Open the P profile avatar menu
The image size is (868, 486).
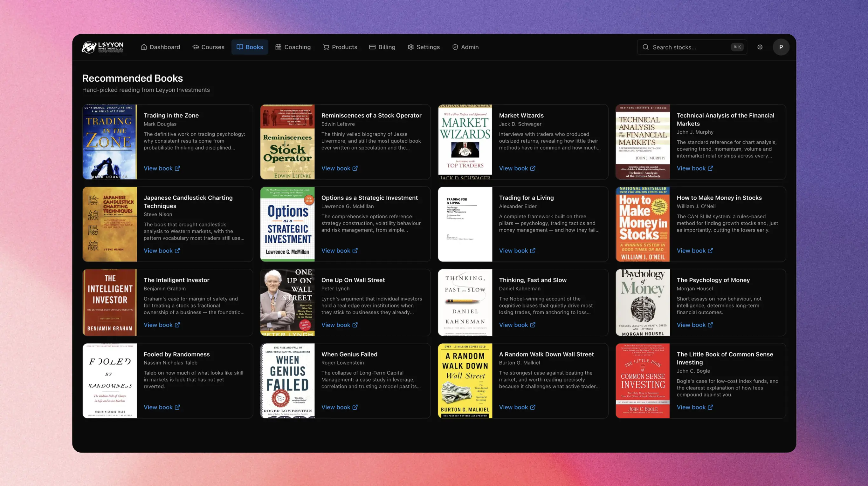point(781,47)
